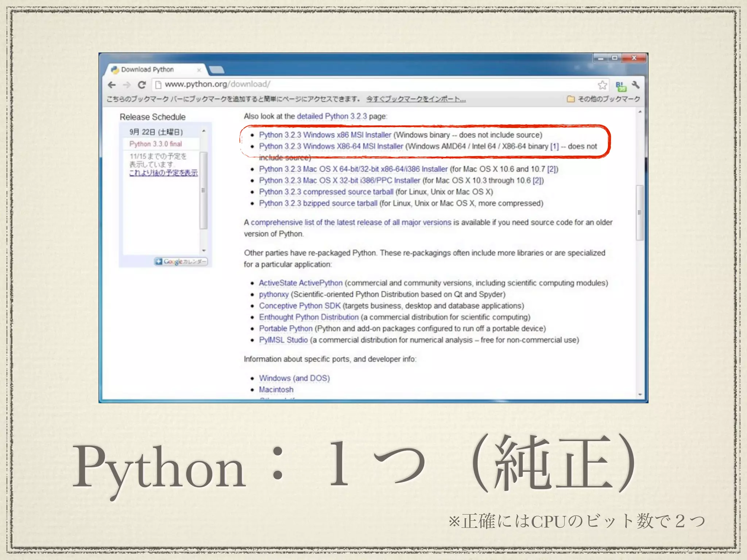Open the その他のブックマーク folder
Image resolution: width=747 pixels, height=560 pixels.
[x=604, y=99]
